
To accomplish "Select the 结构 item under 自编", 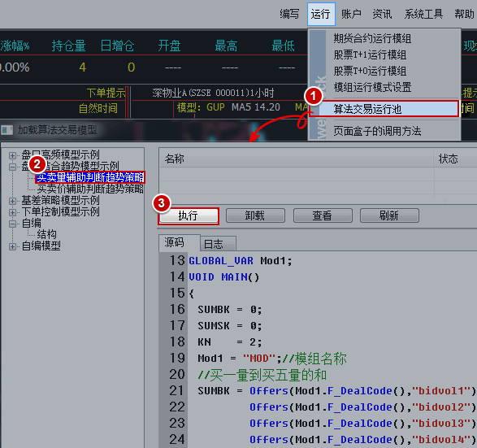I will tap(46, 234).
